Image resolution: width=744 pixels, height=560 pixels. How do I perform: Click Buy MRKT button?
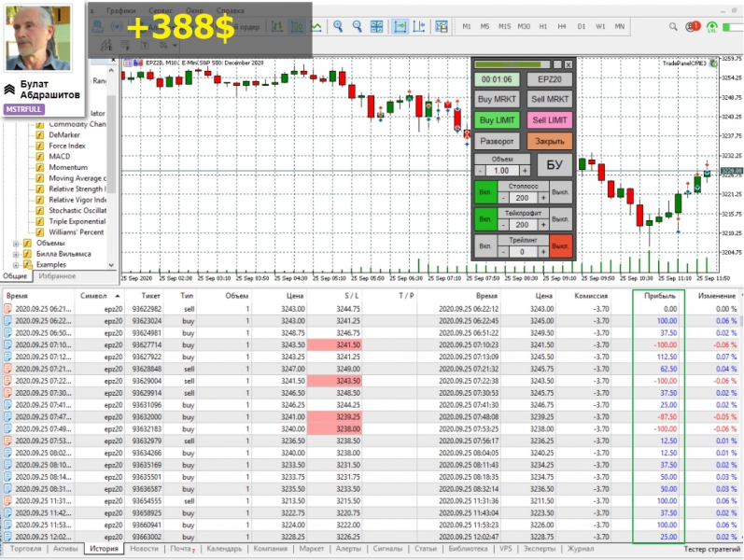497,99
